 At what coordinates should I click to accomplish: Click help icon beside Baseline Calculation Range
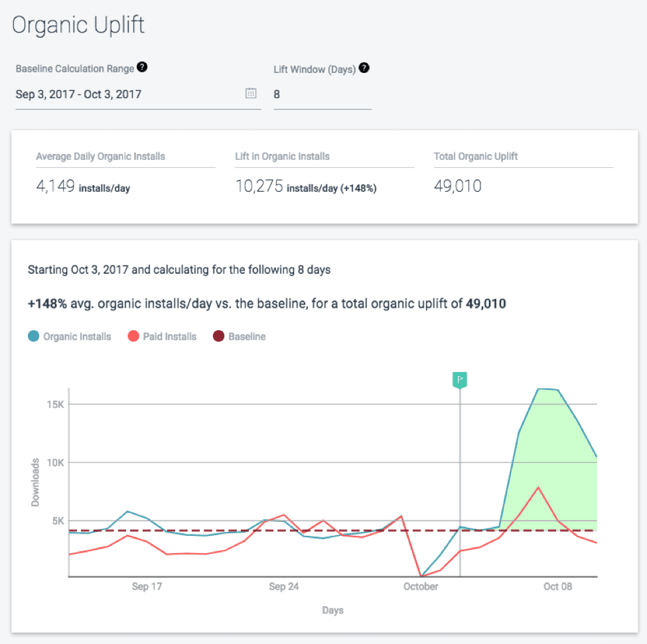click(142, 68)
